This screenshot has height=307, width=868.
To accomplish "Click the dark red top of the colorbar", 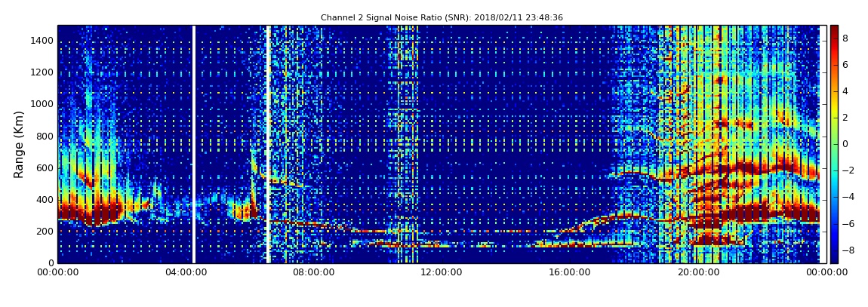I will [x=834, y=30].
